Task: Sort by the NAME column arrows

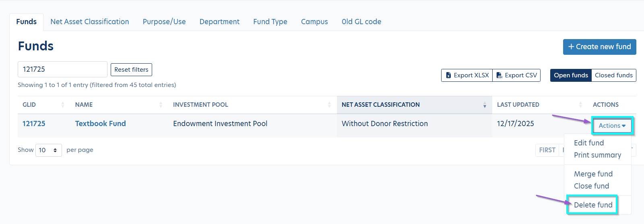Action: [161, 105]
